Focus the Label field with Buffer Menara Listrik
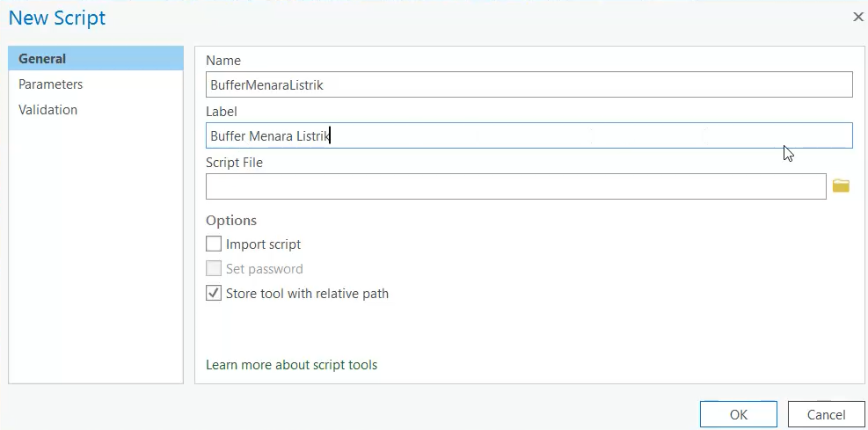Screen dimensions: 868x430 click(x=529, y=135)
